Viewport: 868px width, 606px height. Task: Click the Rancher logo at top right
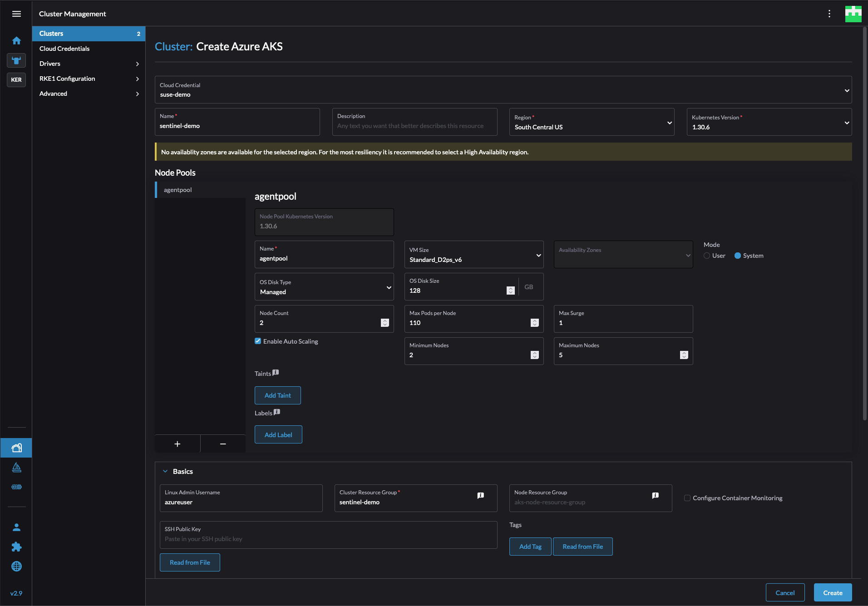(853, 14)
